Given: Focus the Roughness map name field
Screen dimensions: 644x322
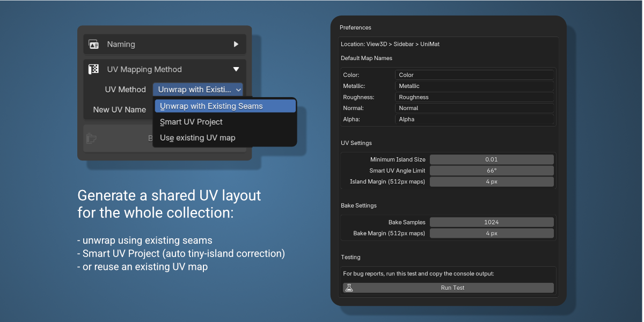Looking at the screenshot, I should [474, 97].
